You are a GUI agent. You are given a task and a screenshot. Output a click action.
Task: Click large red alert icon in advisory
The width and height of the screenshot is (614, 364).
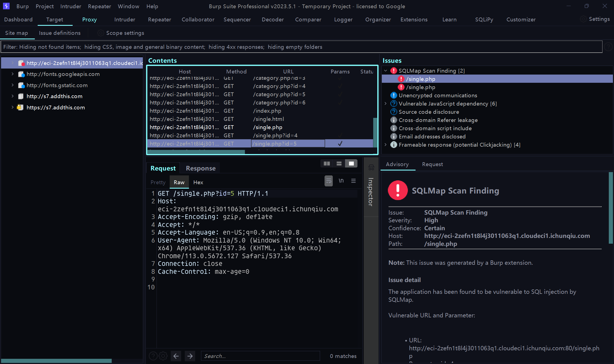(398, 190)
